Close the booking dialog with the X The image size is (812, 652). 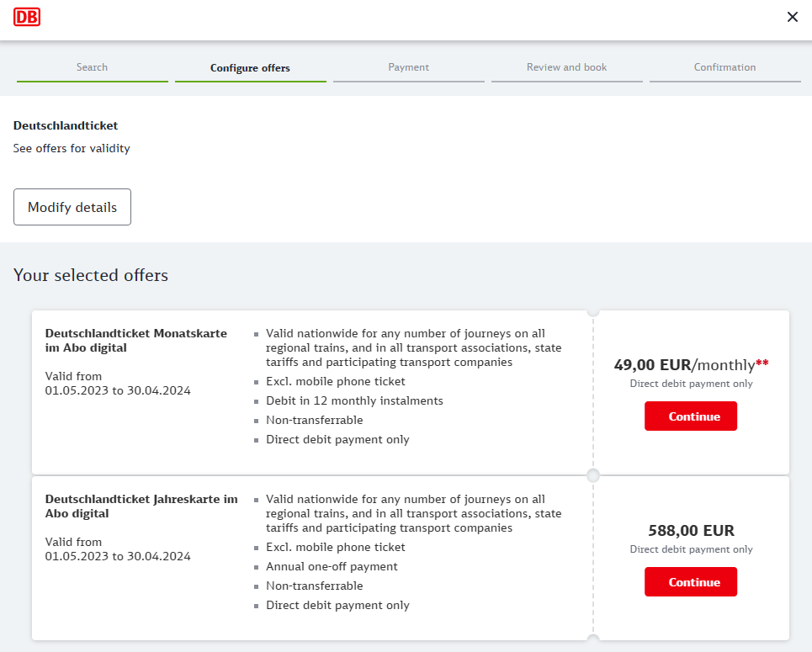click(792, 17)
